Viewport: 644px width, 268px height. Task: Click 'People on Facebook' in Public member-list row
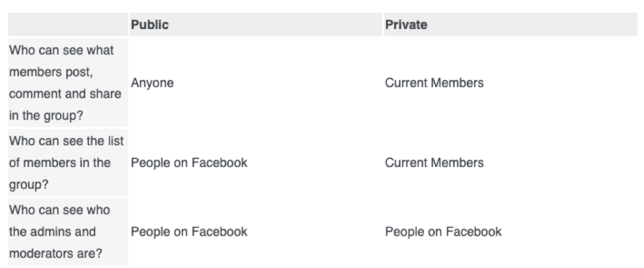pyautogui.click(x=188, y=163)
